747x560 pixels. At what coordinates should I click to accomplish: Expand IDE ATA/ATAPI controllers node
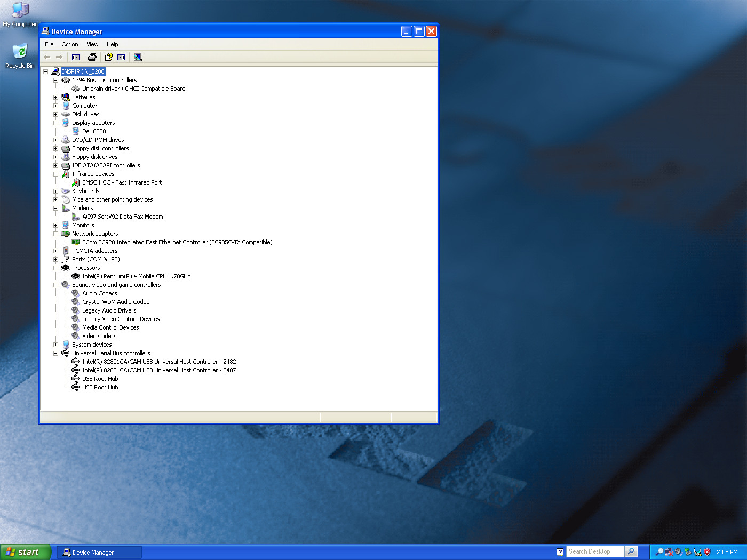pos(55,165)
